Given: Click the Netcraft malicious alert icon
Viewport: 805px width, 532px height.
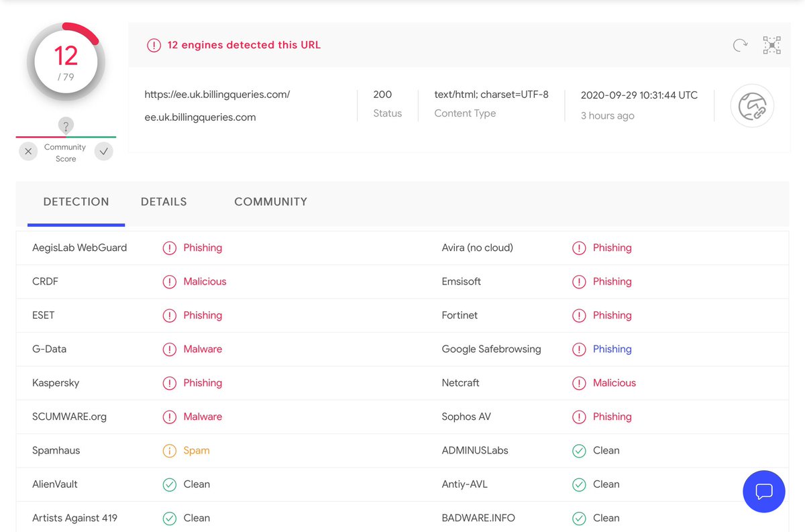Looking at the screenshot, I should tap(579, 383).
